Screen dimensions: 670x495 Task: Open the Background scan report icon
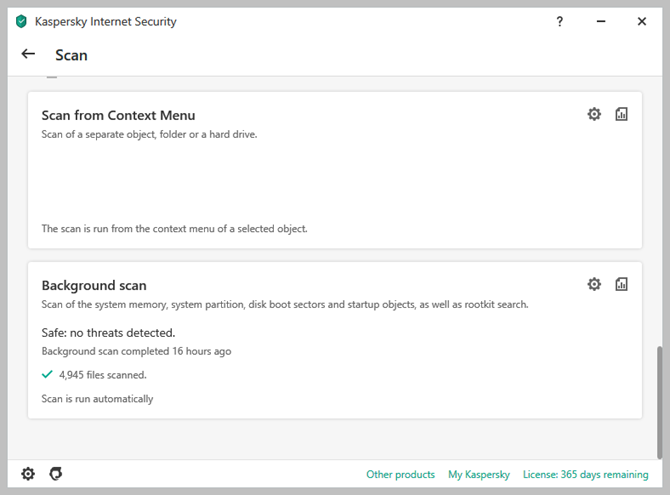click(621, 285)
